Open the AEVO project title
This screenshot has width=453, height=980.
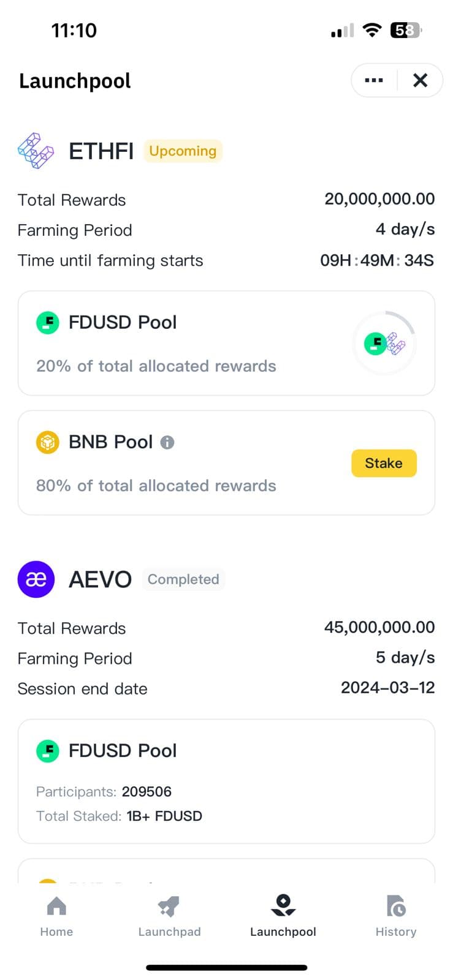(x=100, y=579)
